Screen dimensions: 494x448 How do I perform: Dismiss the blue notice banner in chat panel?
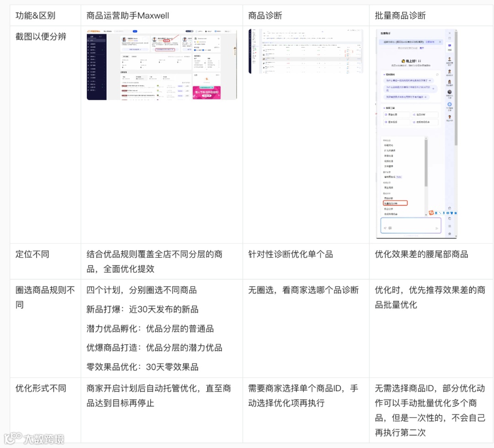click(x=440, y=42)
